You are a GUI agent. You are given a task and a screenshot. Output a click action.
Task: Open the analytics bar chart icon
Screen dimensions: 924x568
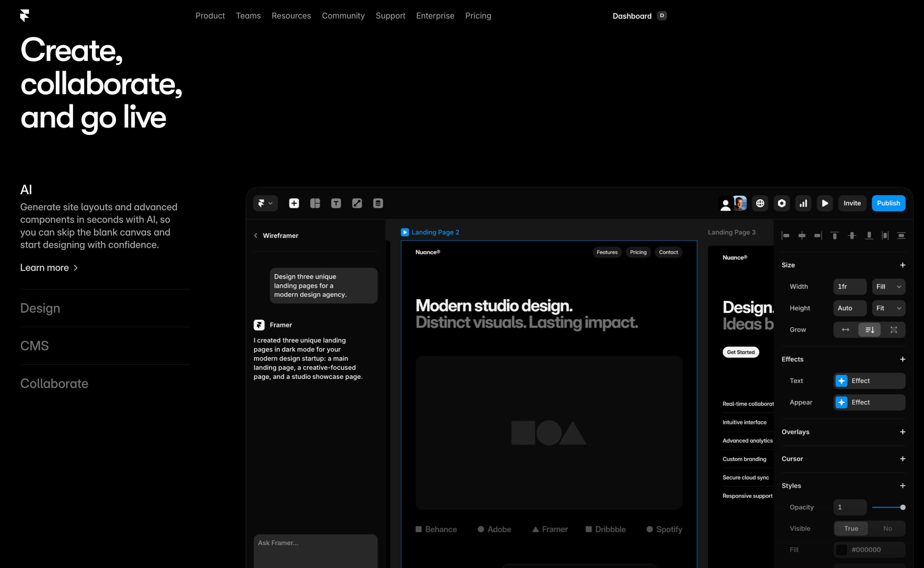coord(803,203)
